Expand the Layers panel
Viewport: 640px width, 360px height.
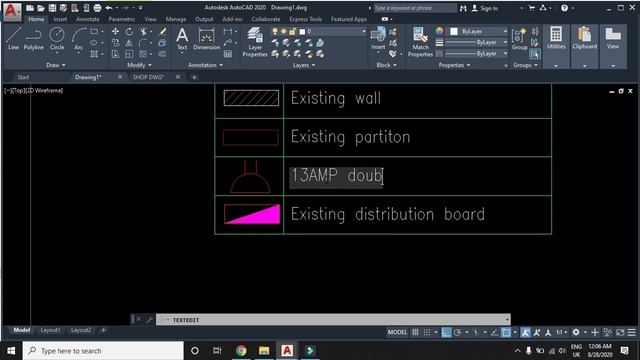coord(304,65)
